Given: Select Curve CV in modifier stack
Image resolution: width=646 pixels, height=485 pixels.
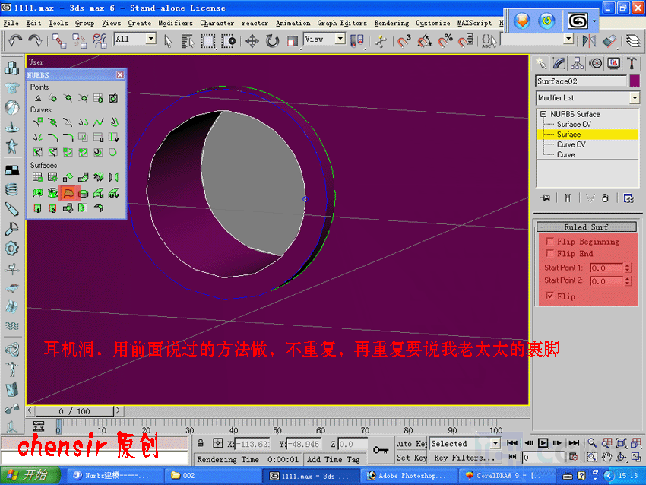Looking at the screenshot, I should pyautogui.click(x=571, y=144).
